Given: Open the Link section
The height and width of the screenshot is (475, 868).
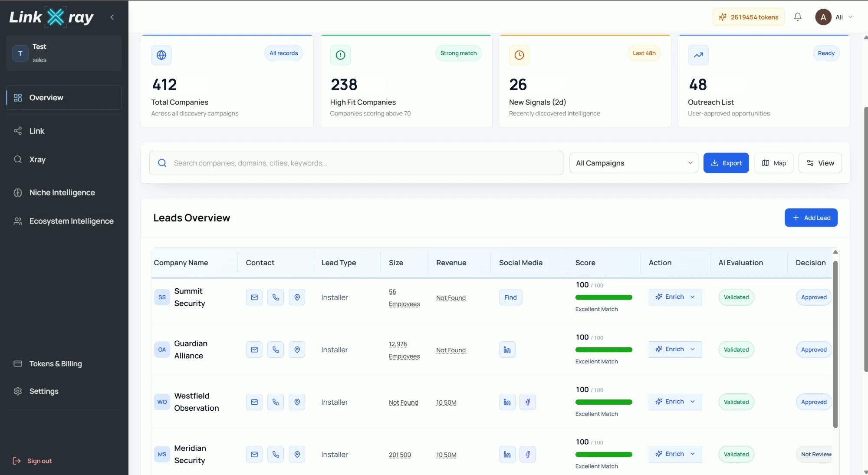Looking at the screenshot, I should [64, 131].
